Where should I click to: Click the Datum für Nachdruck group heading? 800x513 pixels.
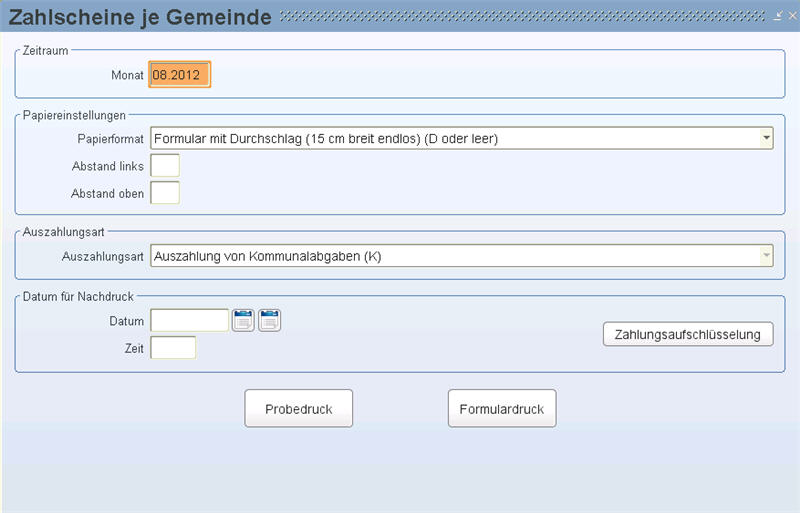point(78,297)
